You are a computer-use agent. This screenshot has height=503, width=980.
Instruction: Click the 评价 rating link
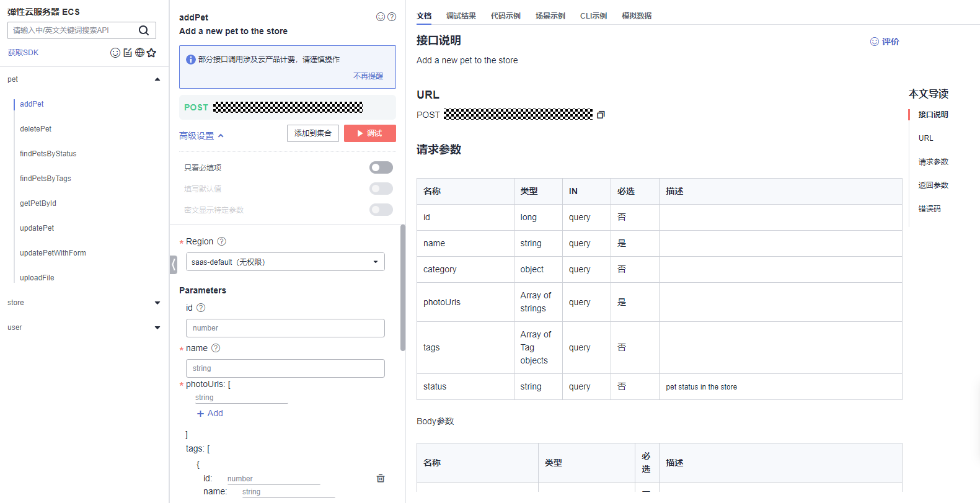[x=885, y=42]
